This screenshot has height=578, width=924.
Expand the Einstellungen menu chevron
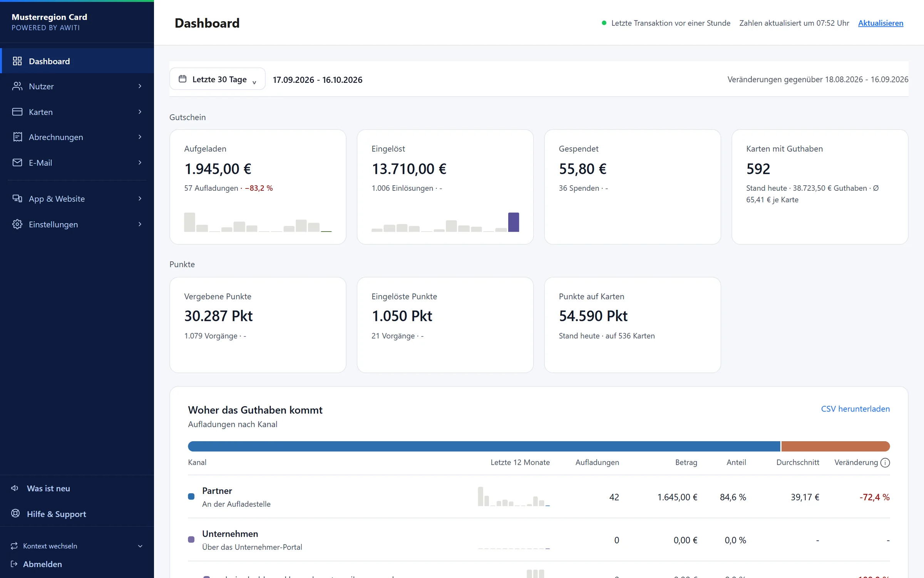(140, 224)
